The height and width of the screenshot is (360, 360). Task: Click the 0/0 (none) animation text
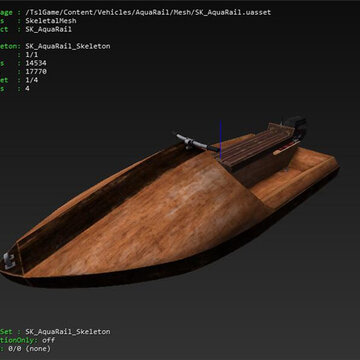(29, 349)
